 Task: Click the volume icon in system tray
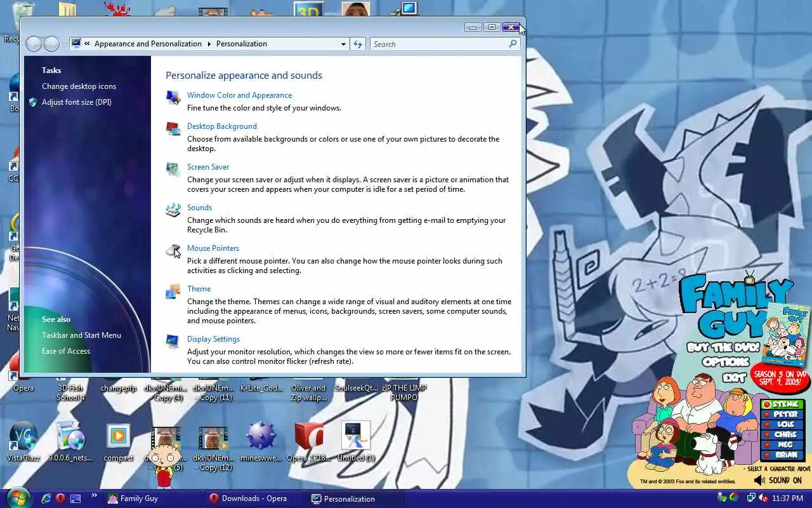[x=764, y=498]
